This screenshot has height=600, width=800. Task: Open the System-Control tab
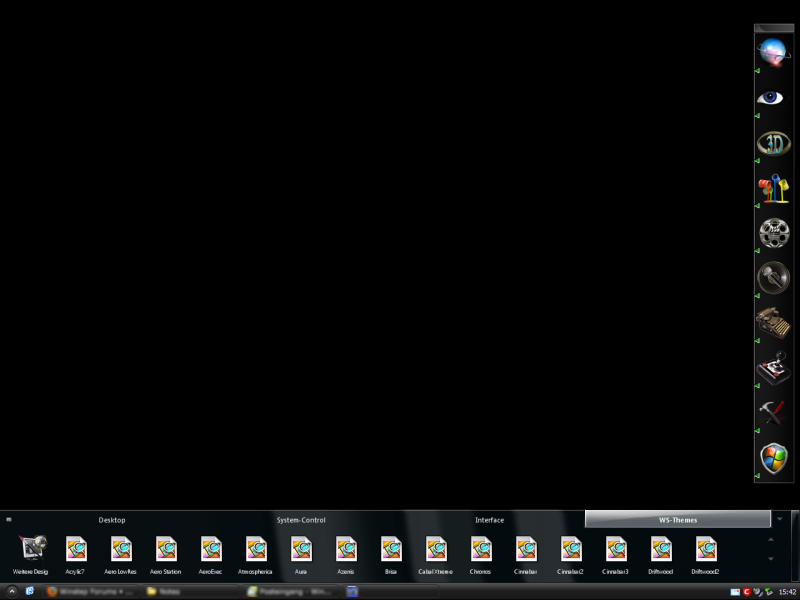click(x=301, y=520)
